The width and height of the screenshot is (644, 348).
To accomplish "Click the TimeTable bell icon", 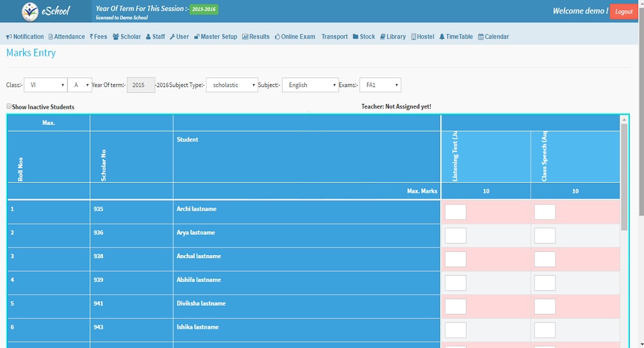I will [x=442, y=37].
